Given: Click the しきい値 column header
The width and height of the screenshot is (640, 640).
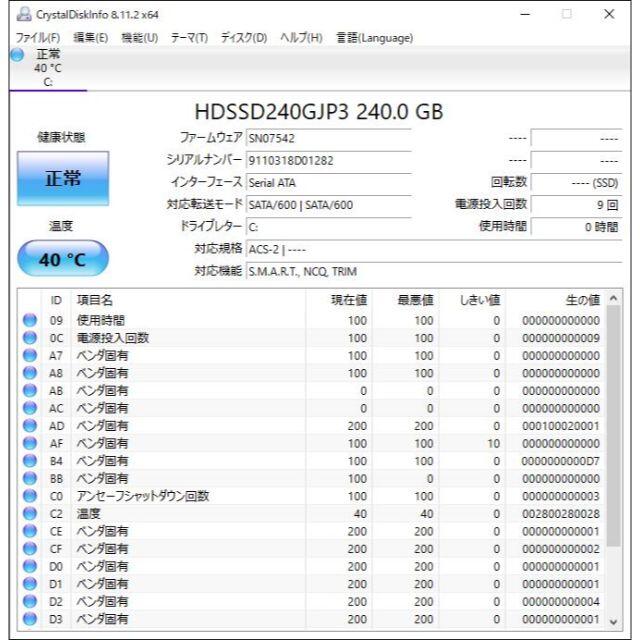Looking at the screenshot, I should click(x=472, y=300).
